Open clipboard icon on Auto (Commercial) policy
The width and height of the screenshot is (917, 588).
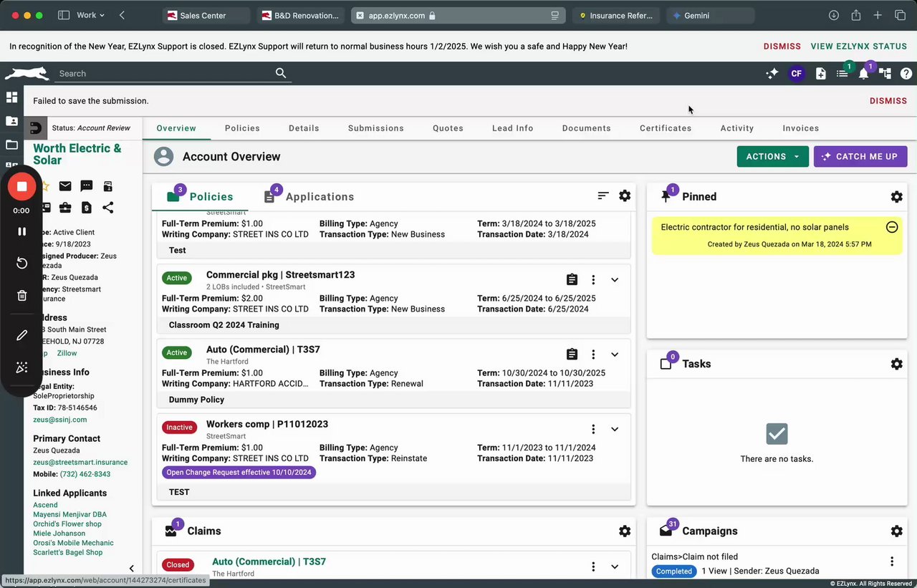pyautogui.click(x=572, y=354)
